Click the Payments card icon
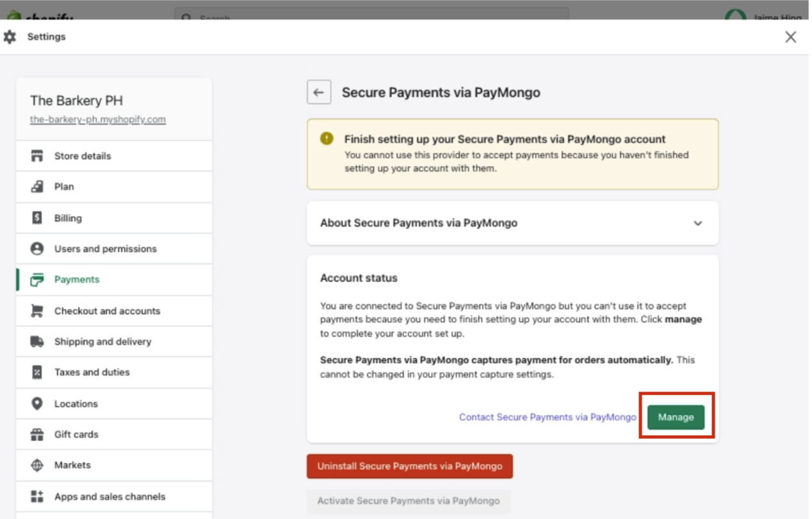 (37, 279)
